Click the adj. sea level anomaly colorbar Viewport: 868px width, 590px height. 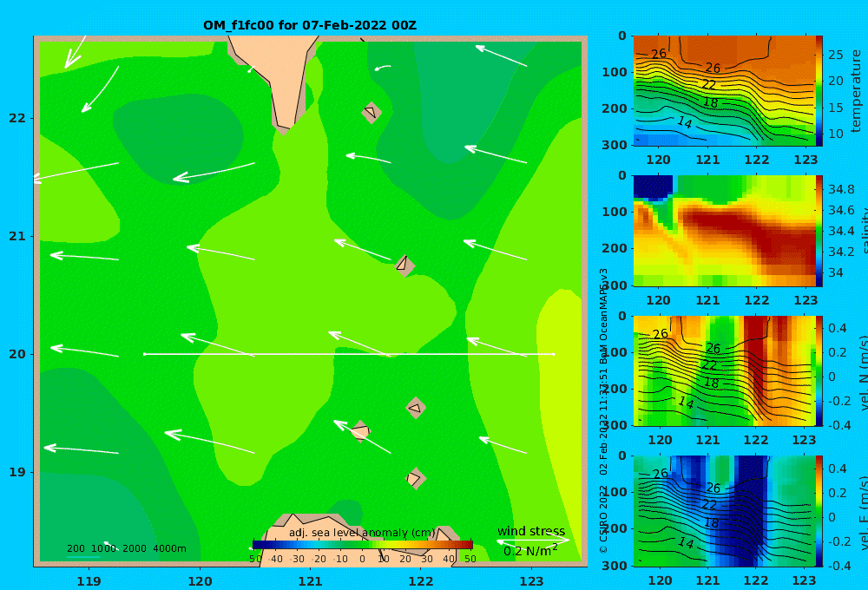[363, 545]
